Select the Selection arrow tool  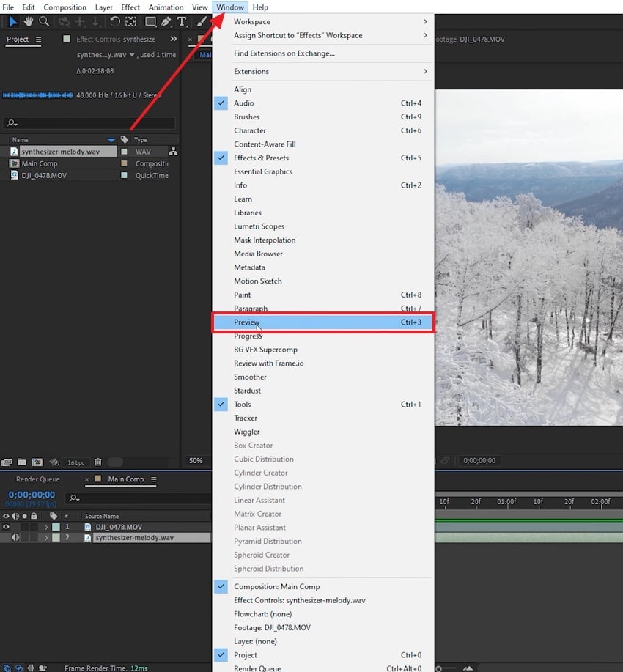[13, 21]
